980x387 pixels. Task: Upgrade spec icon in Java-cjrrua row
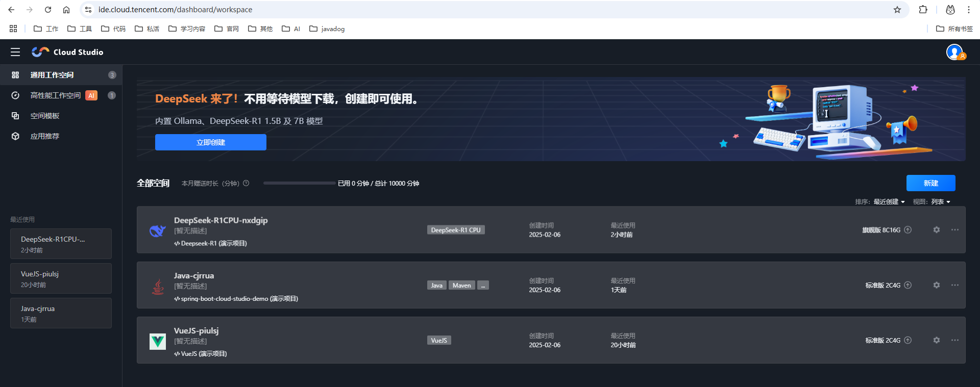click(x=908, y=285)
